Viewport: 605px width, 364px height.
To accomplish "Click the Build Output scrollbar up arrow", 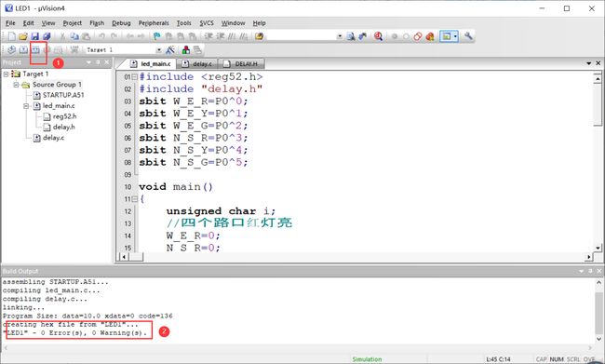I will coord(598,283).
